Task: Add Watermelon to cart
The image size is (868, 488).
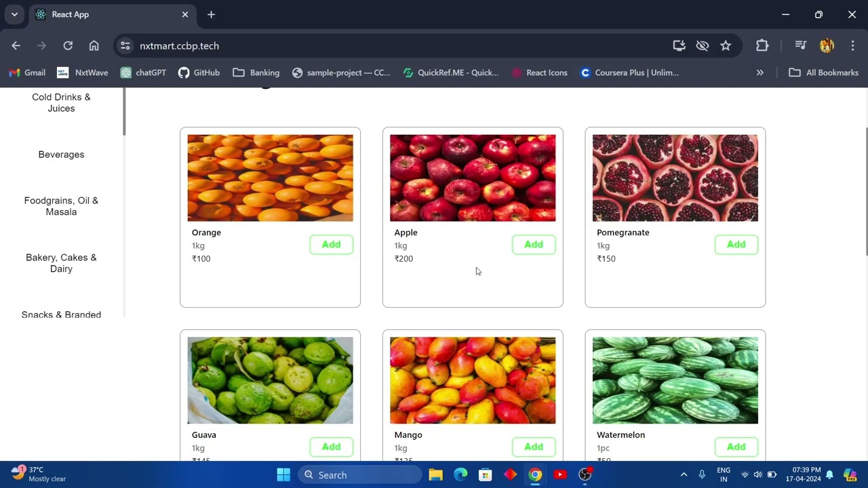Action: pos(736,447)
